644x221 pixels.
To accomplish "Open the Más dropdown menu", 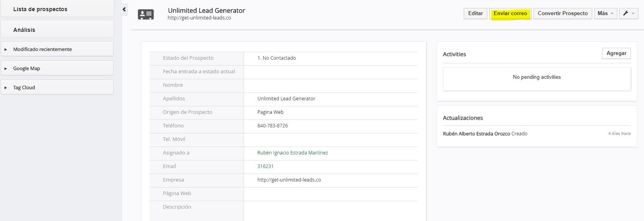I will [x=605, y=14].
